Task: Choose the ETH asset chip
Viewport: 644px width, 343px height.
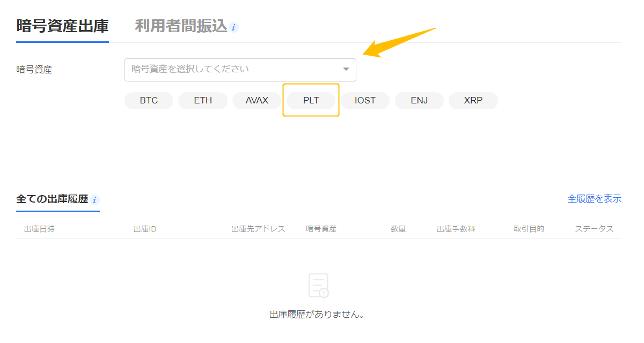Action: pos(203,100)
